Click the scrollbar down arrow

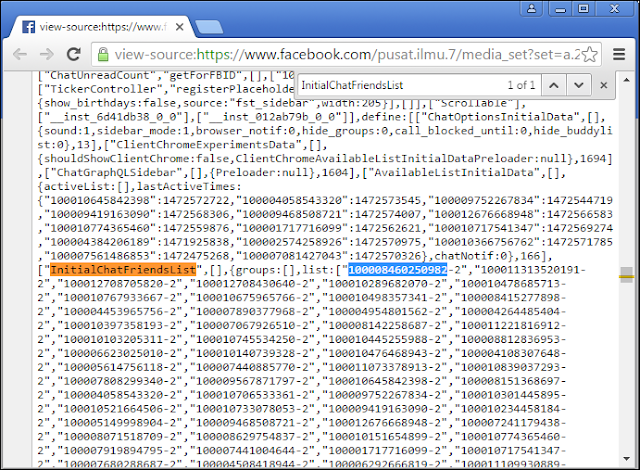(x=626, y=459)
